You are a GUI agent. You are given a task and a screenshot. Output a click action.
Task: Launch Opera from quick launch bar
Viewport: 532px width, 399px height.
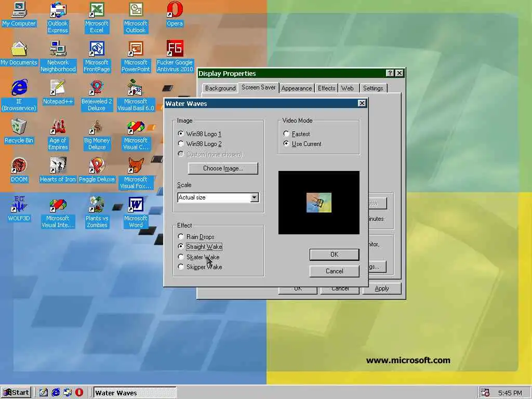point(79,393)
